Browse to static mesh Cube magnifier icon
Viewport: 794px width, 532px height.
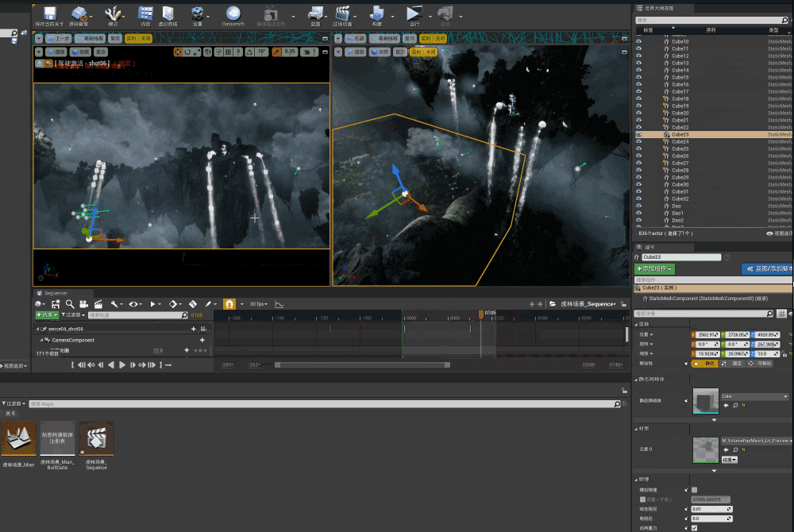click(x=735, y=406)
